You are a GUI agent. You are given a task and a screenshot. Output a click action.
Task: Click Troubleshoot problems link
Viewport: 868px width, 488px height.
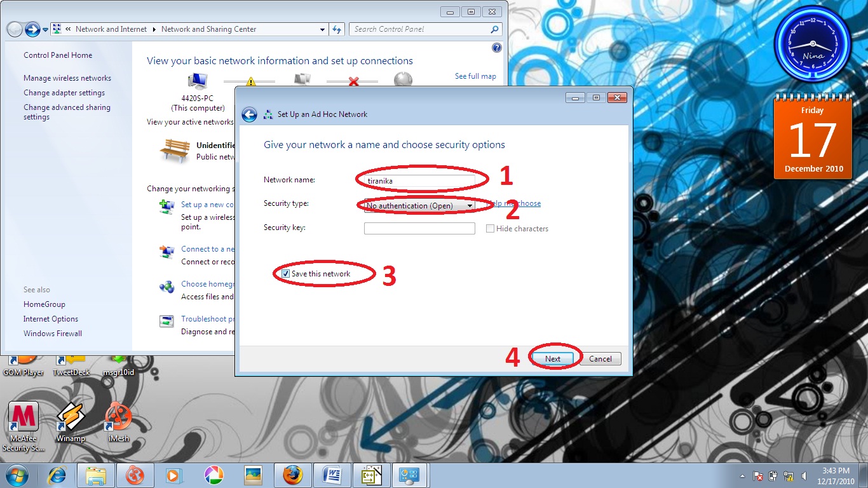click(208, 319)
